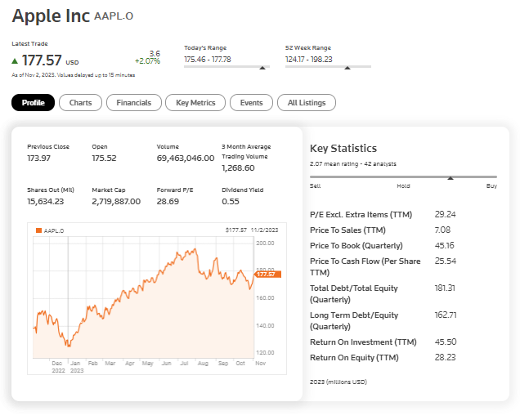Screen dimensions: 520x420
Task: Click the Previous Close value 173.97
Action: (x=38, y=159)
